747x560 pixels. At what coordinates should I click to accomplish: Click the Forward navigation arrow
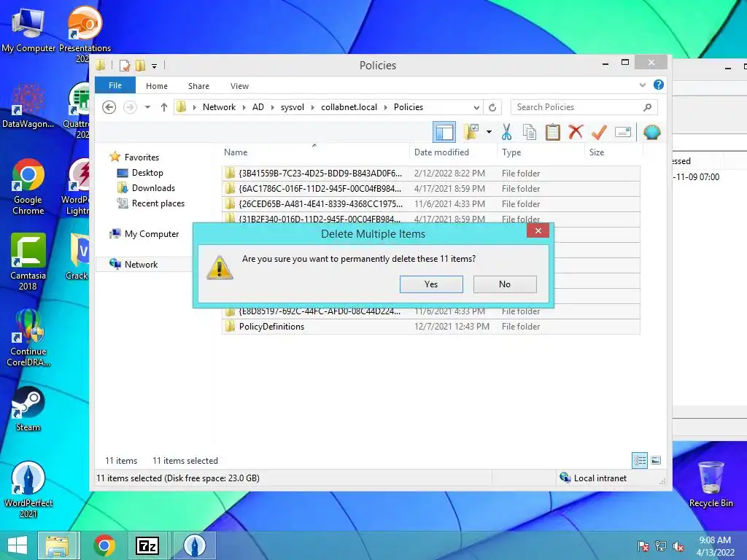[130, 107]
